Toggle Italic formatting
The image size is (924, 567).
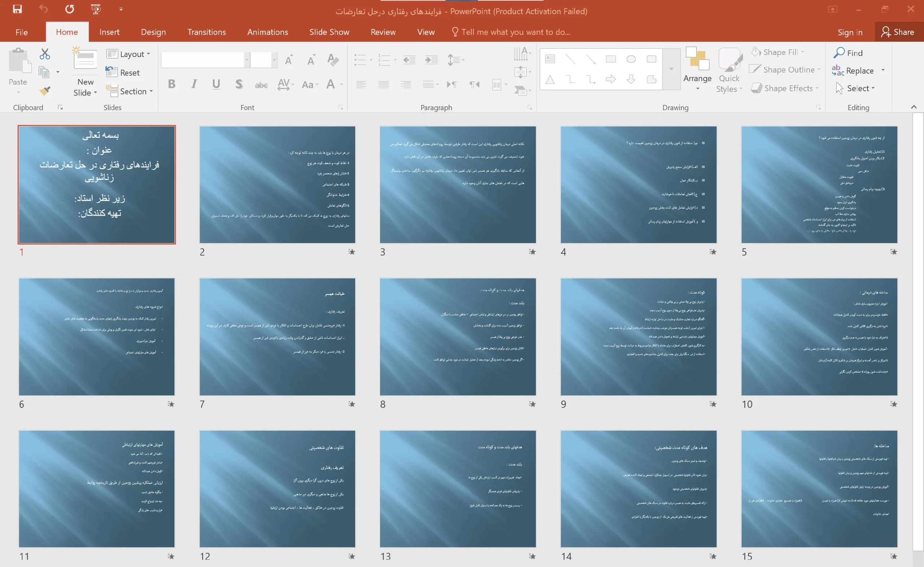[194, 84]
